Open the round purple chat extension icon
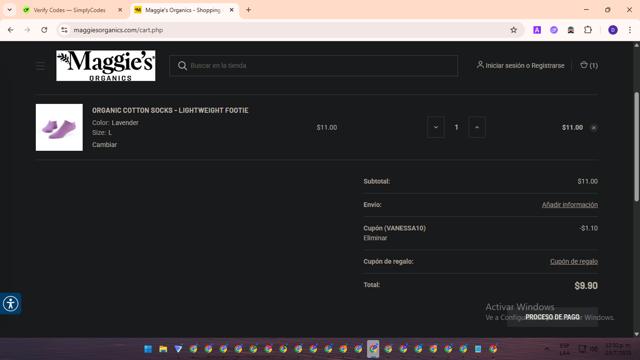640x360 pixels. [554, 30]
